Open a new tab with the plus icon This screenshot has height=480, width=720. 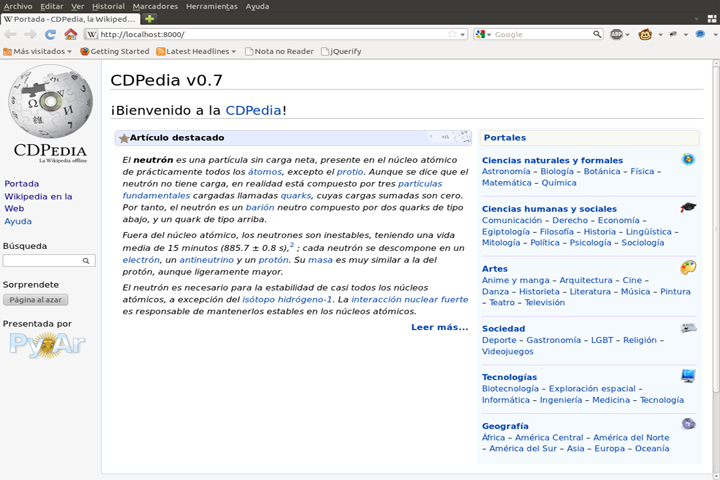coord(149,19)
